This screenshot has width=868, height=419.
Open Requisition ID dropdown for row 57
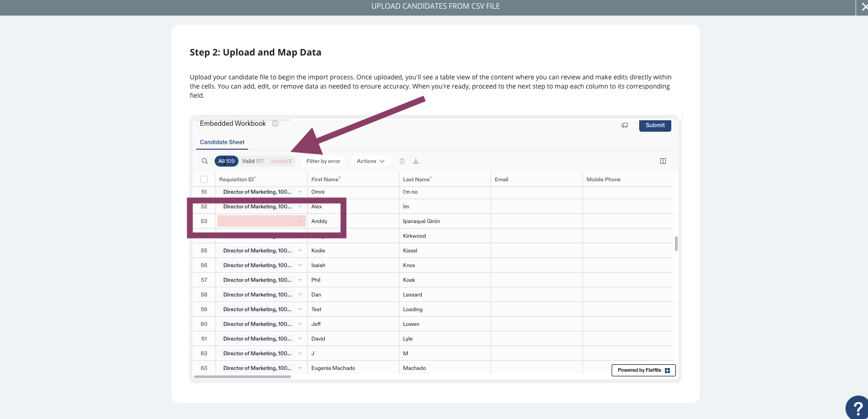[300, 280]
